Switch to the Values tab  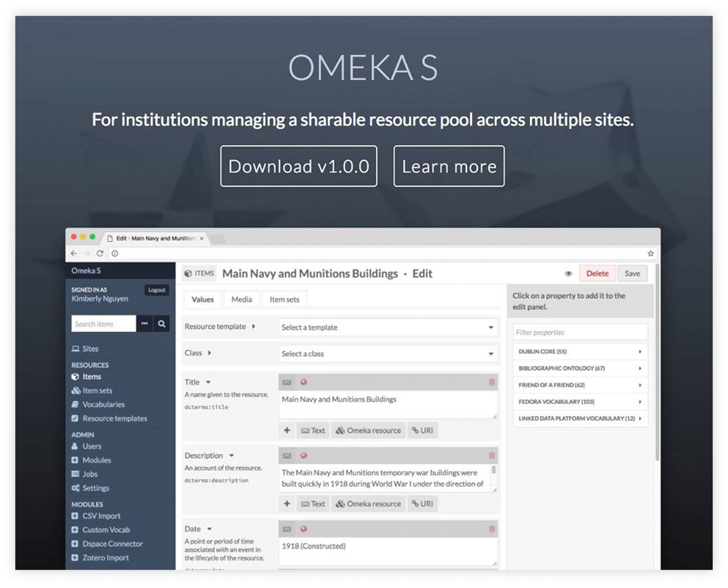tap(202, 299)
